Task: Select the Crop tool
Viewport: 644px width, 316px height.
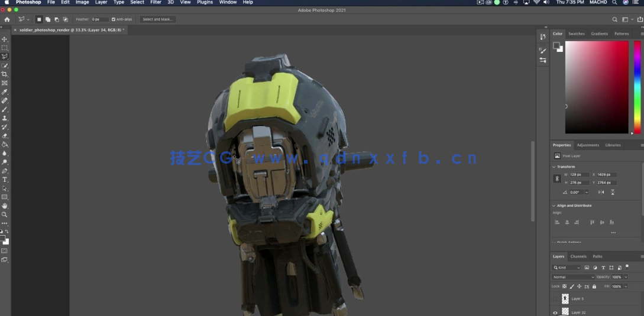Action: pos(5,74)
